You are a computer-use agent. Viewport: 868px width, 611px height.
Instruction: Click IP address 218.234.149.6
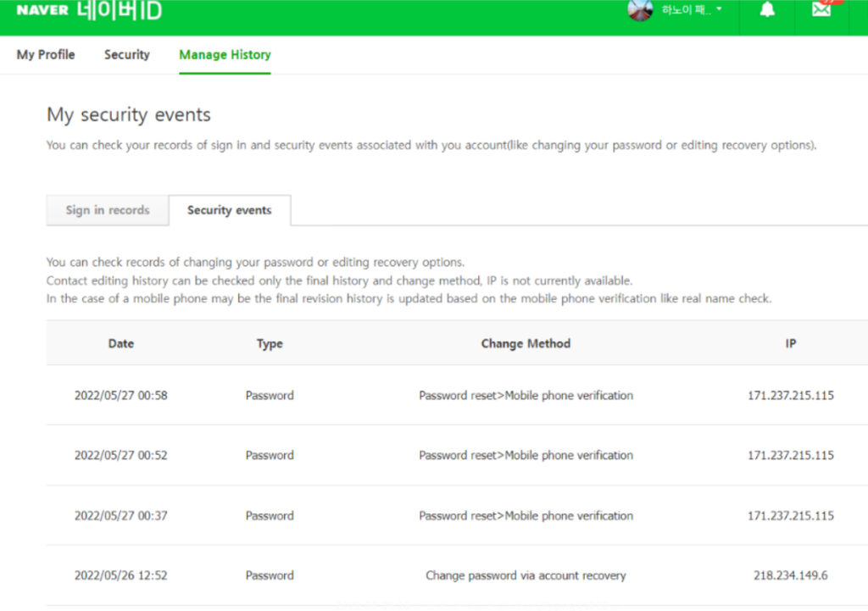[x=791, y=575]
